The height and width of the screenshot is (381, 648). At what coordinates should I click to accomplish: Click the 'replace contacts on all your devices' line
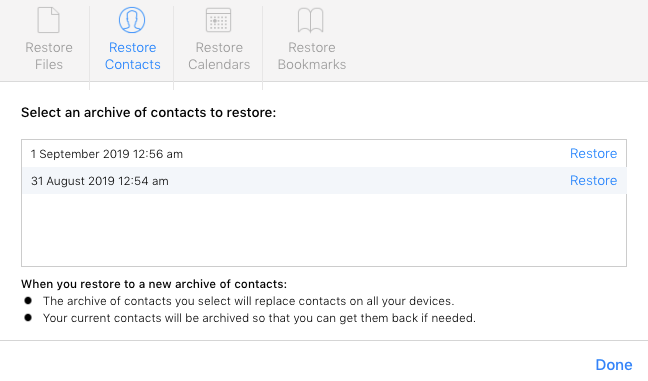(x=248, y=301)
